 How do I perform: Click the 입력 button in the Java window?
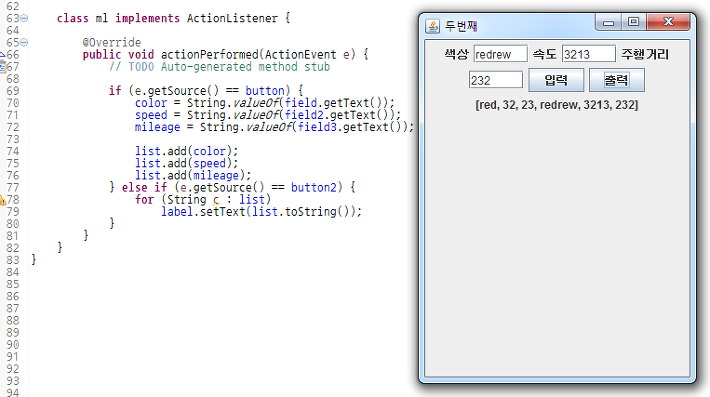(x=556, y=80)
